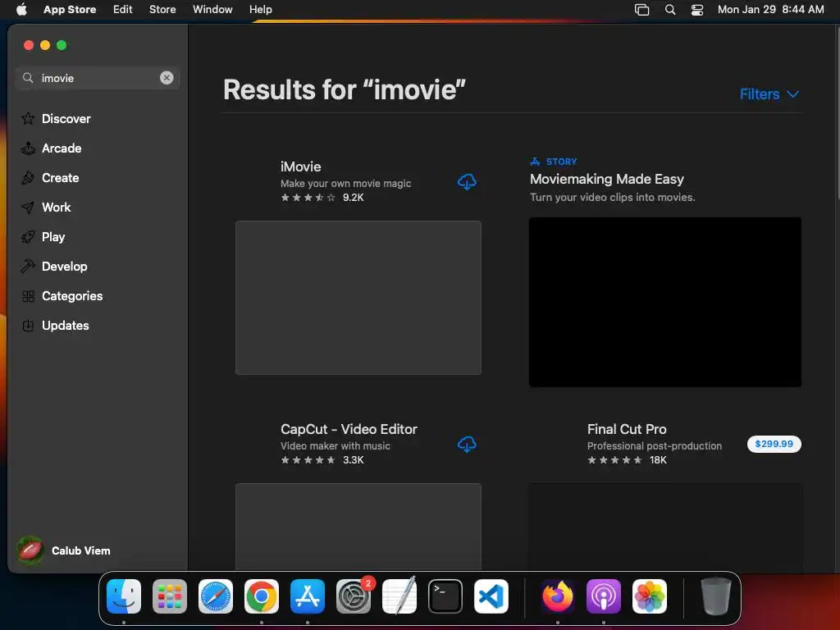Launch Visual Studio Code from the Dock
The width and height of the screenshot is (840, 630).
point(491,596)
